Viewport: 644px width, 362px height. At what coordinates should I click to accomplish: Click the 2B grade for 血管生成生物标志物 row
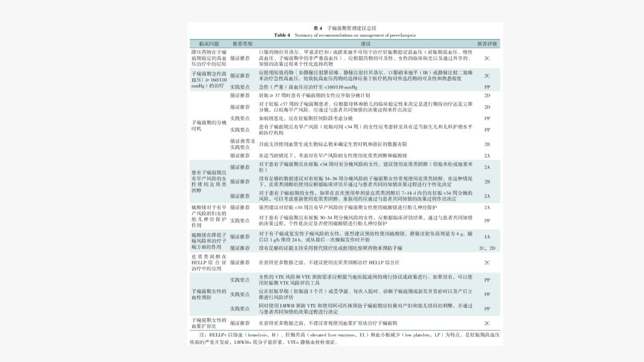(x=487, y=144)
